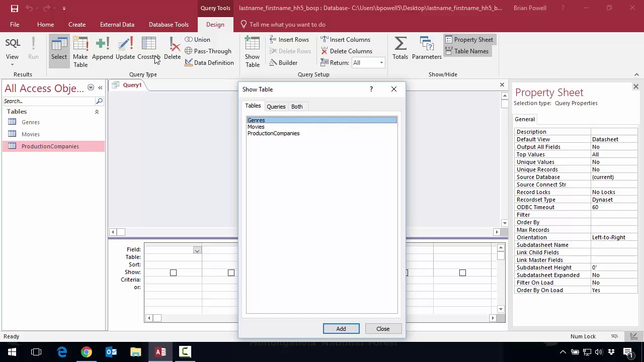644x362 pixels.
Task: Open Quick Access Toolbar customize dropdown
Action: tap(64, 8)
